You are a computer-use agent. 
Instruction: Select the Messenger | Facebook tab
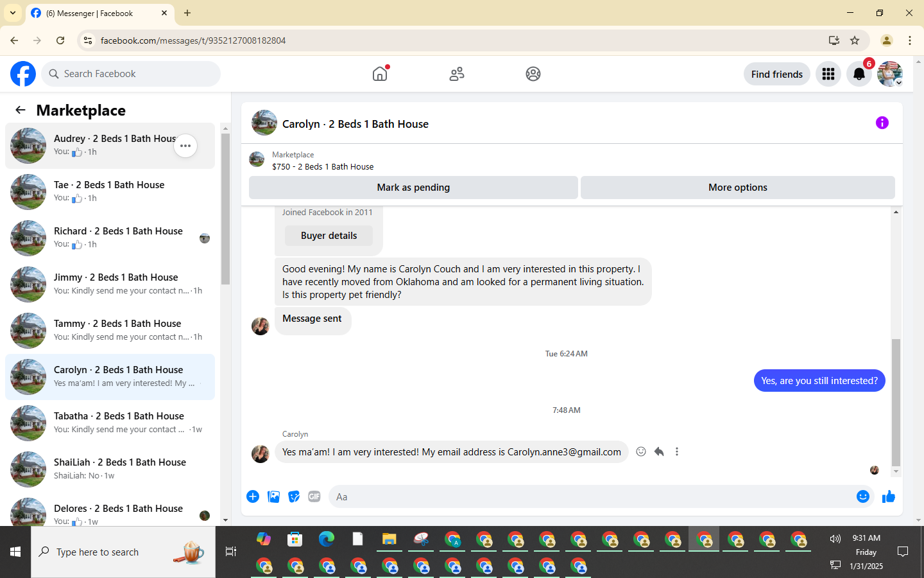coord(99,13)
